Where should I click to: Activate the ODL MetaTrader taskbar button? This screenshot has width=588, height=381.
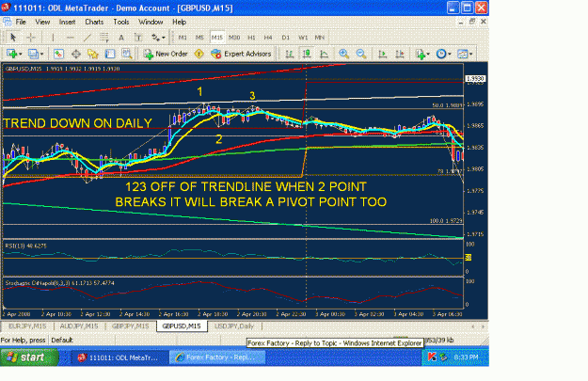[119, 357]
